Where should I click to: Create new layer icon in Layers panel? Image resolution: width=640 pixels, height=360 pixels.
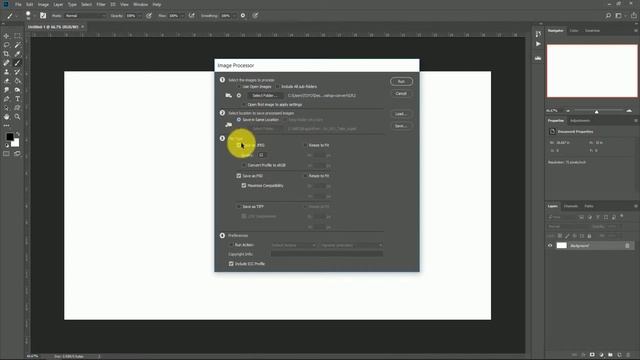[619, 355]
